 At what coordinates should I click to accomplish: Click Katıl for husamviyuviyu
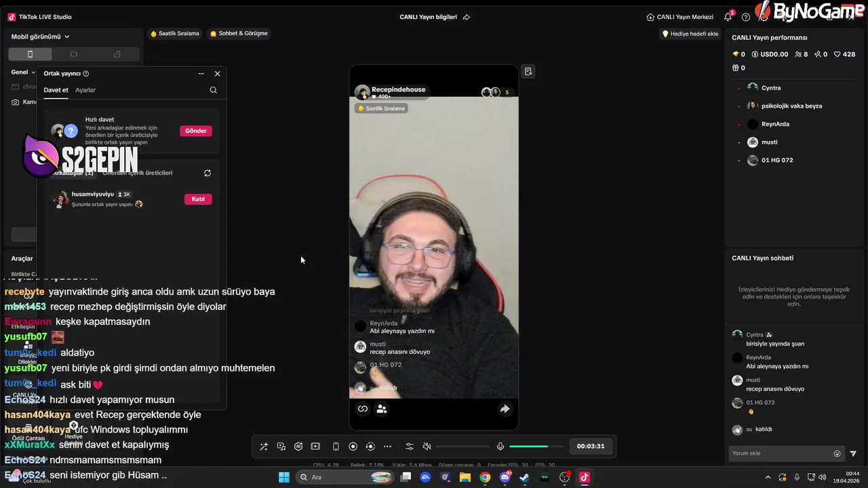click(198, 199)
